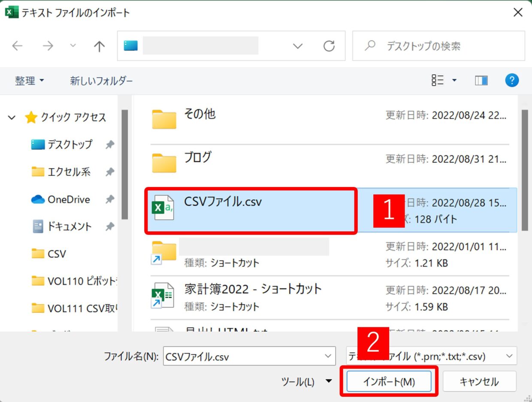Screen dimensions: 532x402
Task: Select デスクトップ in the sidebar
Action: pos(70,145)
